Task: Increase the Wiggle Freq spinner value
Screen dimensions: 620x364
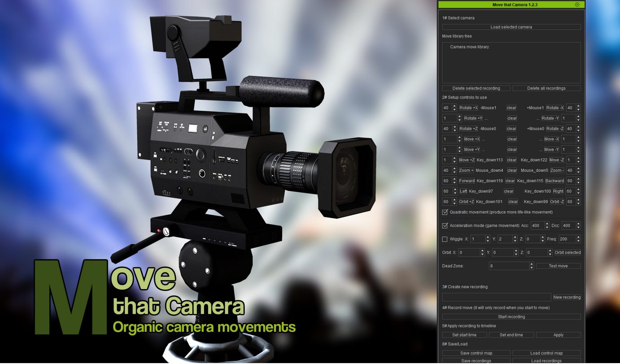Action: click(x=578, y=237)
